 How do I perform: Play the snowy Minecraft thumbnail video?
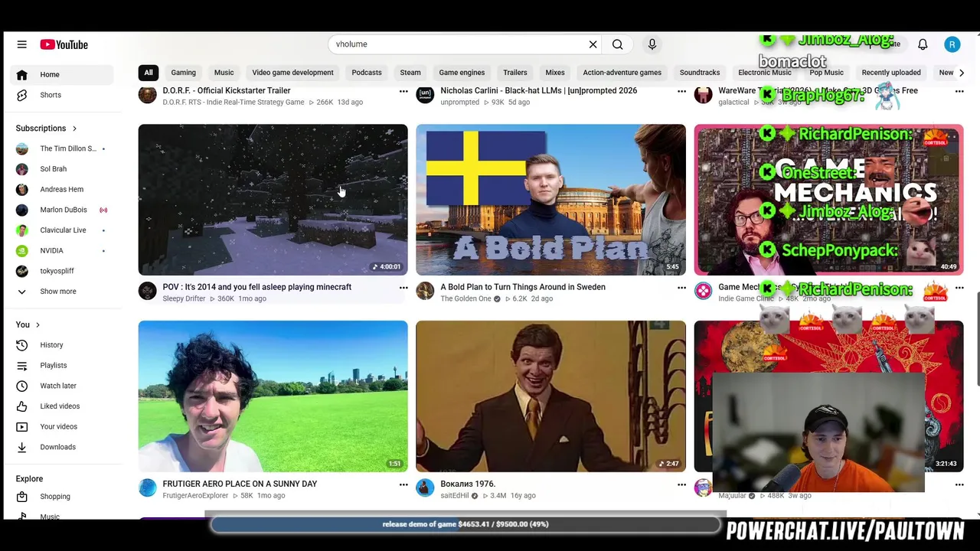tap(273, 200)
